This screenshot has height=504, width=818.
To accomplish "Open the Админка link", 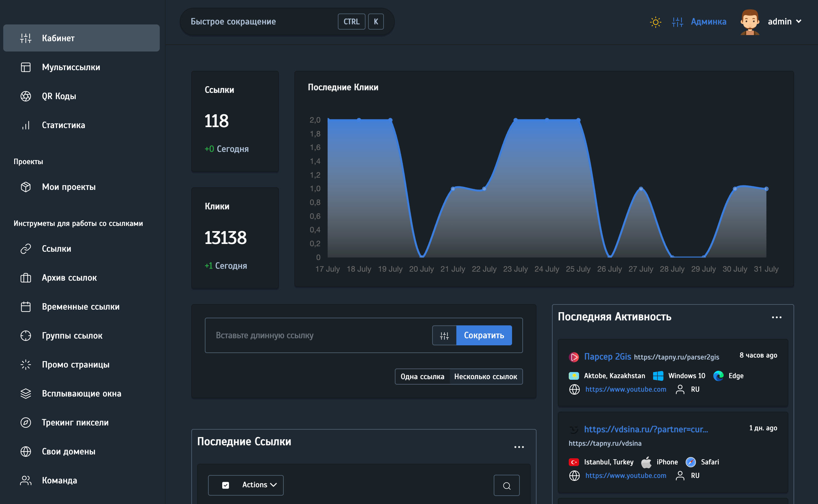I will tap(708, 22).
